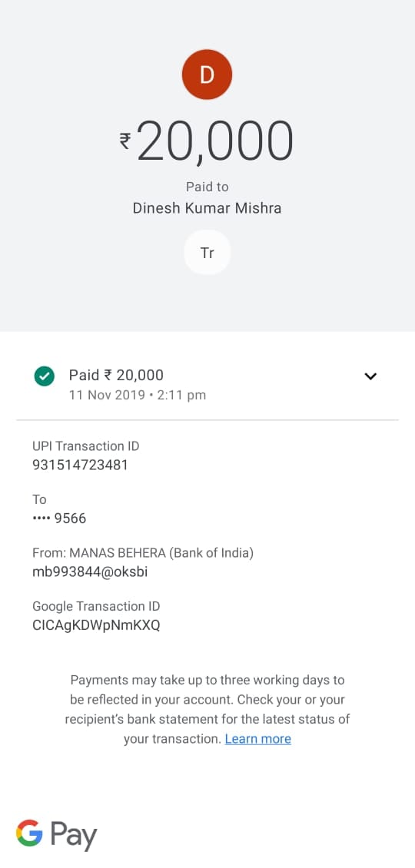Image resolution: width=415 pixels, height=868 pixels.
Task: Select UPI Transaction ID 931514723481
Action: (81, 465)
